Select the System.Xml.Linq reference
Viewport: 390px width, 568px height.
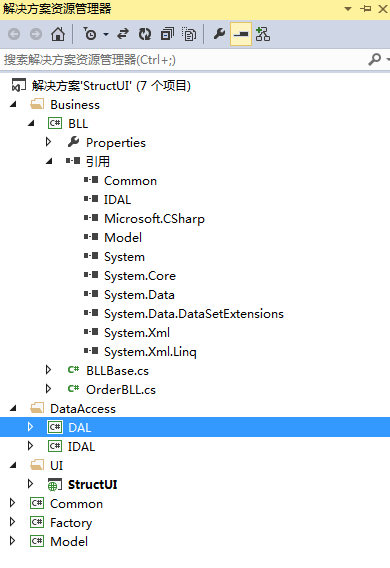click(150, 352)
